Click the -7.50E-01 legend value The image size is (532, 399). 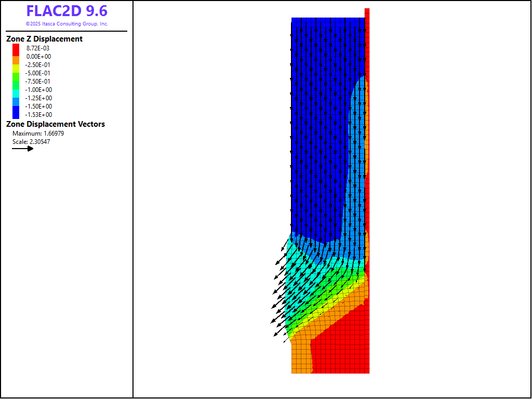pyautogui.click(x=39, y=82)
